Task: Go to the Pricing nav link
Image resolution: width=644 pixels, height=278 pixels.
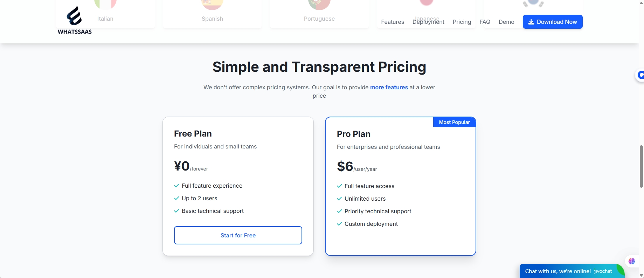Action: (x=462, y=22)
